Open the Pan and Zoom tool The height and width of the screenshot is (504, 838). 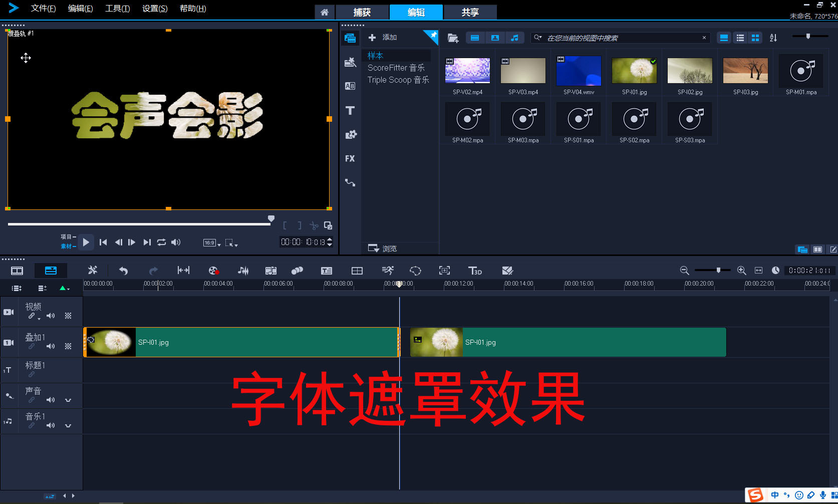point(444,271)
